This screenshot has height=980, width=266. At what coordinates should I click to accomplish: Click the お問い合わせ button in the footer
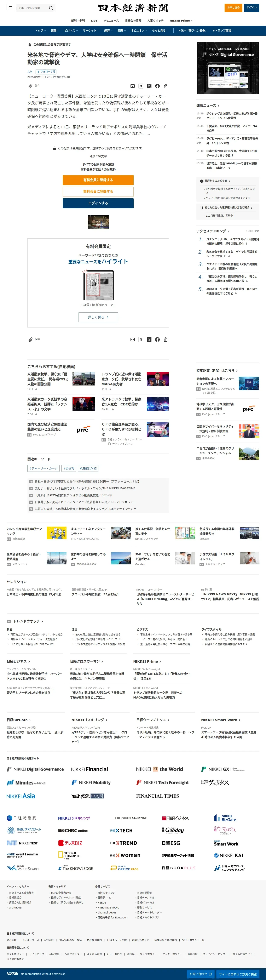click(x=201, y=974)
